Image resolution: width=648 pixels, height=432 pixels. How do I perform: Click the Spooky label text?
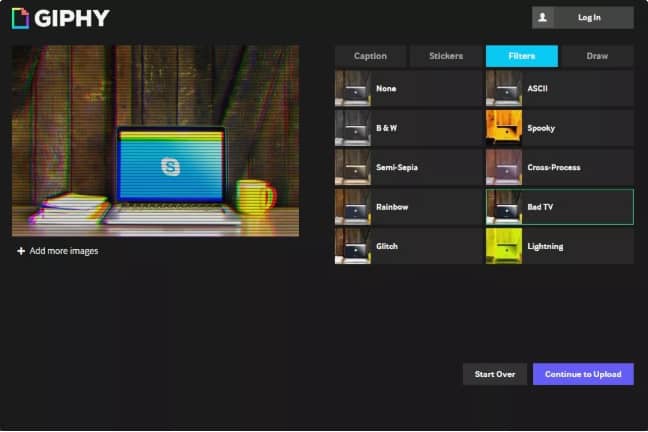click(x=541, y=128)
